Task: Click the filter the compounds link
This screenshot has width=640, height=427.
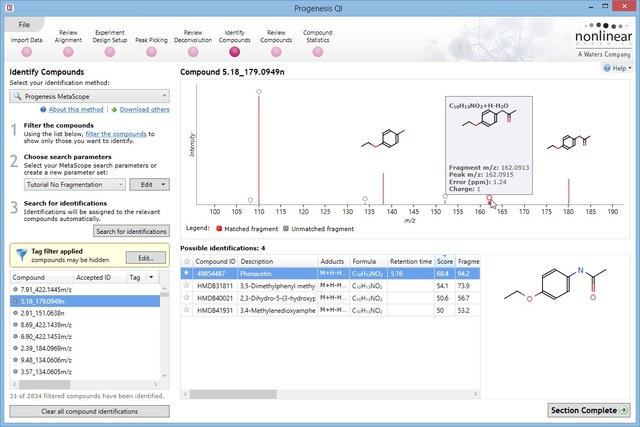Action: (x=116, y=134)
